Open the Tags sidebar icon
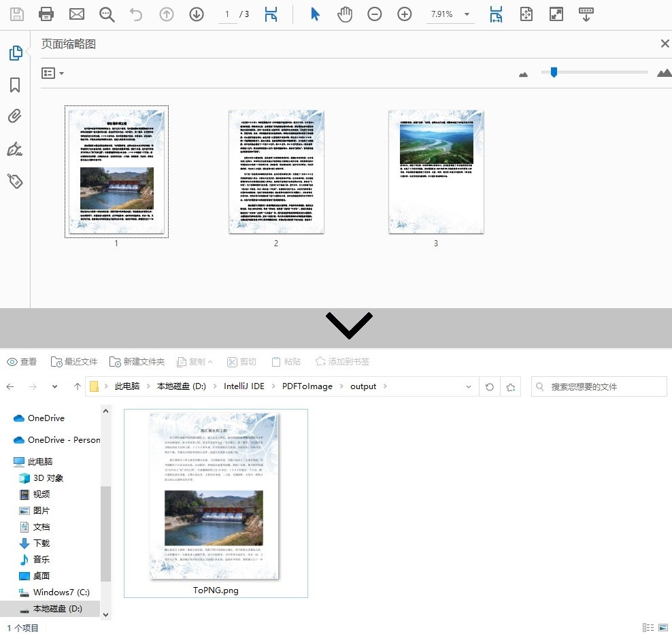672x634 pixels. pos(15,181)
